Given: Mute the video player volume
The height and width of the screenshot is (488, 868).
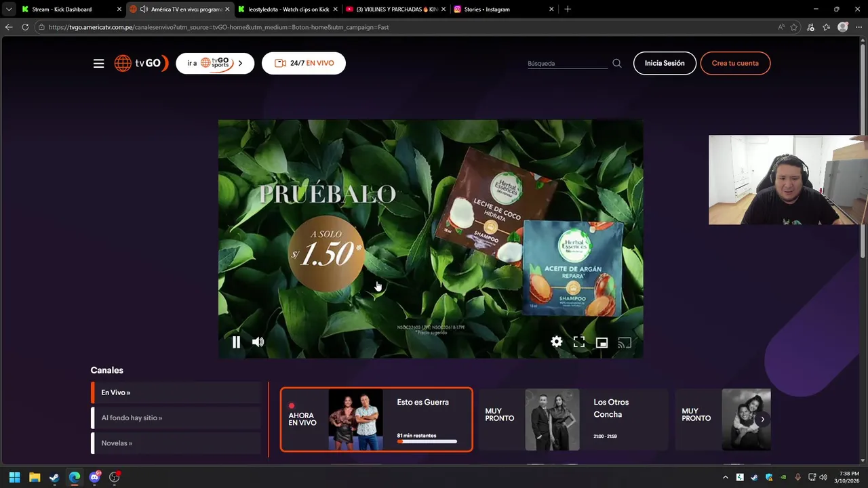Looking at the screenshot, I should (x=258, y=342).
